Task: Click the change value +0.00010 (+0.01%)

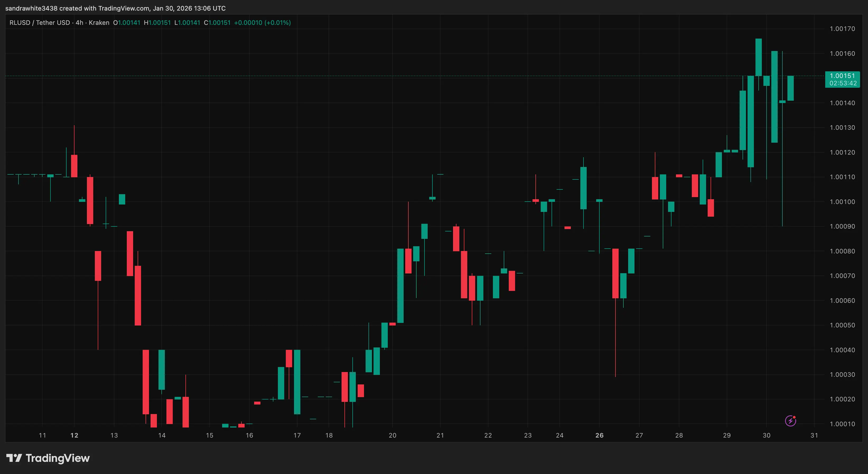Action: [x=262, y=22]
